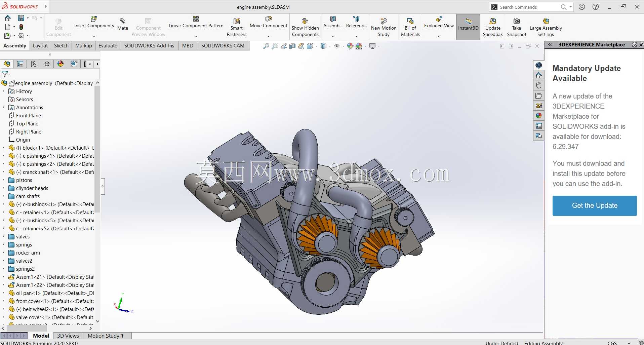Screen dimensions: 644x345
Task: Switch to the 3D Views bottom tab
Action: 68,336
